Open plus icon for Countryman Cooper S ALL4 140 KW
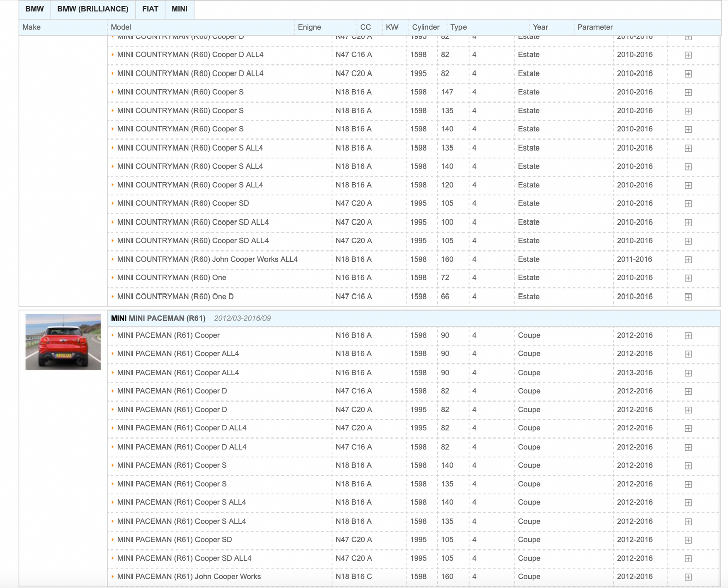This screenshot has height=588, width=728. click(688, 167)
